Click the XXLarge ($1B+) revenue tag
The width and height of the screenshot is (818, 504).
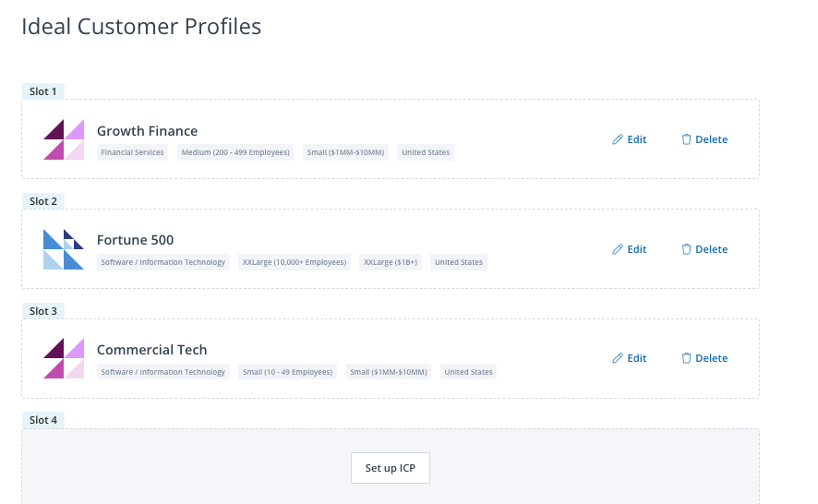(x=391, y=262)
